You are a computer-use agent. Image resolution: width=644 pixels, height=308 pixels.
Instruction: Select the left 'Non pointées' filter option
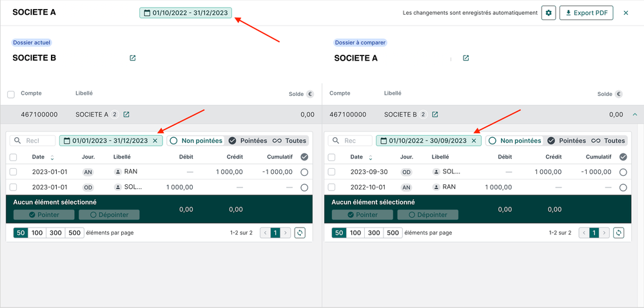[x=196, y=140]
